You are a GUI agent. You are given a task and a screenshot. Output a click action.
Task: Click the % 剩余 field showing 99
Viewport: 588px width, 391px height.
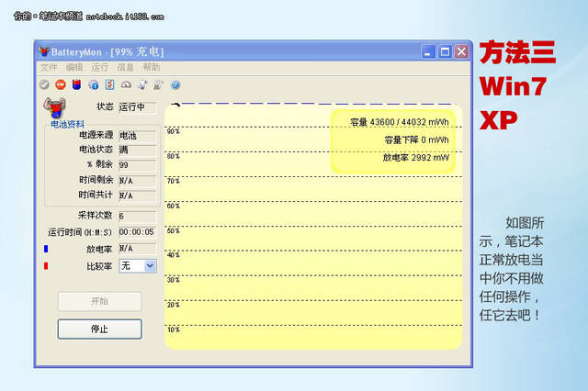pyautogui.click(x=138, y=165)
